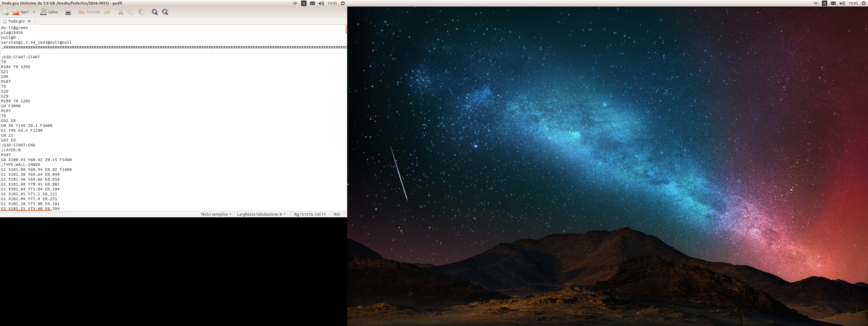This screenshot has width=868, height=326.
Task: Open search with the magnifier icon
Action: (x=155, y=12)
